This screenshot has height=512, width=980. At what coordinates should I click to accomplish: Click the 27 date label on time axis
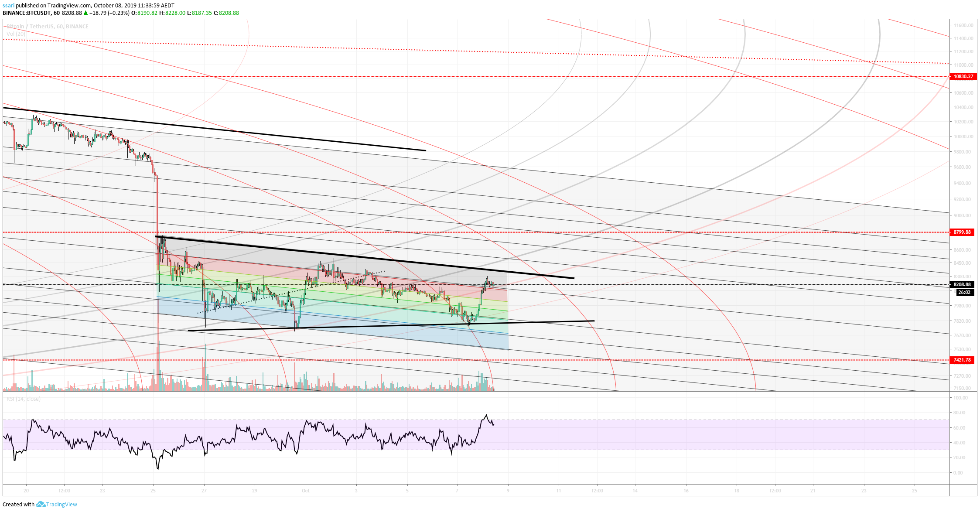click(204, 491)
